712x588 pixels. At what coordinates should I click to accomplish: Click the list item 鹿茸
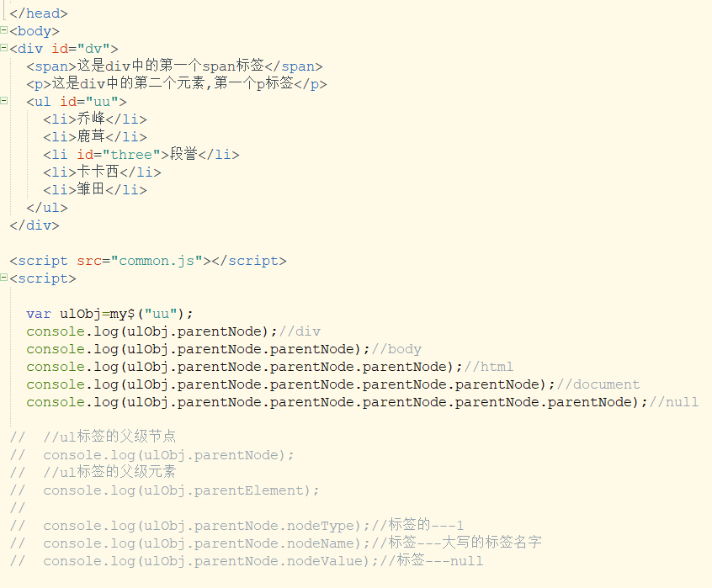(95, 137)
